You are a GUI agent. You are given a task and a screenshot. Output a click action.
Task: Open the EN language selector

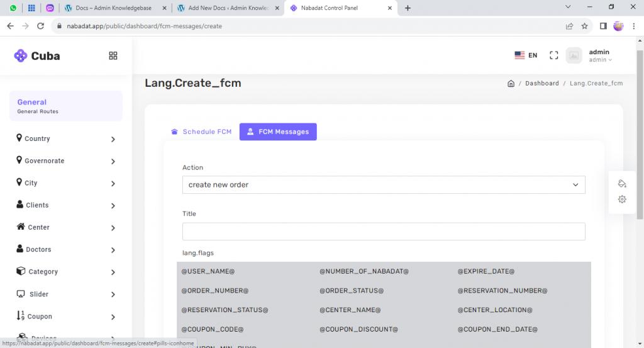tap(526, 55)
